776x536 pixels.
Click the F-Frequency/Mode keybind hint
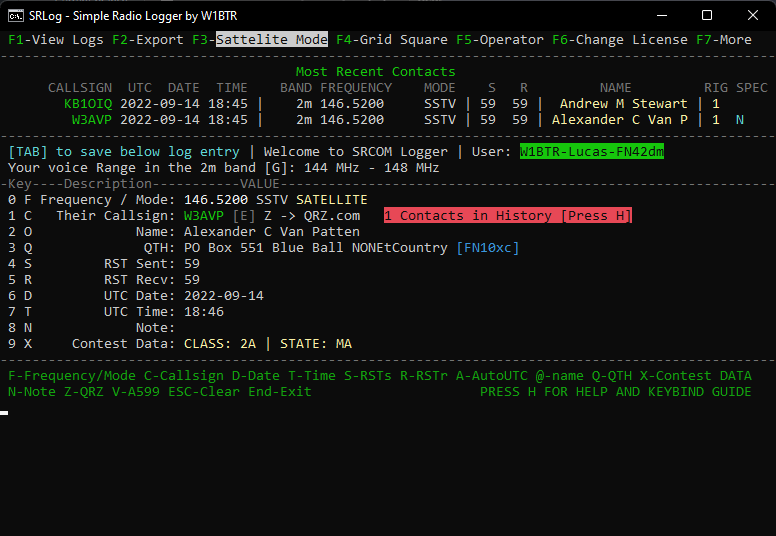pos(72,376)
